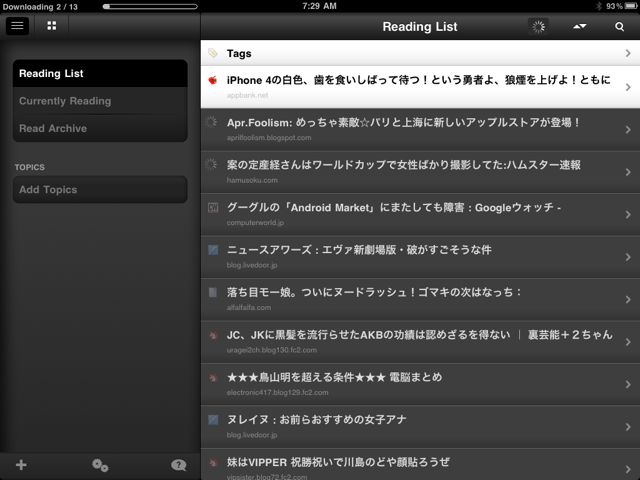Open chevron of 落ち目モー娘 article

[628, 299]
